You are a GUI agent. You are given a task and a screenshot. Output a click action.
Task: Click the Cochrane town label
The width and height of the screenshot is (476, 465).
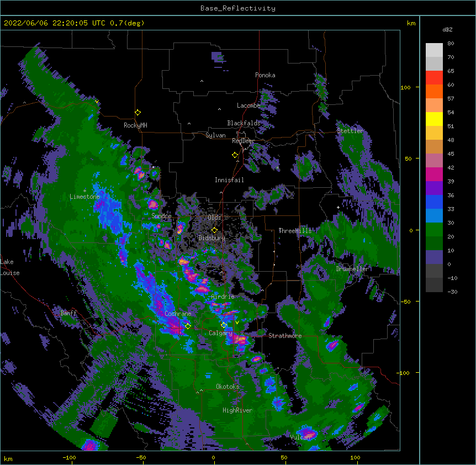pos(178,314)
